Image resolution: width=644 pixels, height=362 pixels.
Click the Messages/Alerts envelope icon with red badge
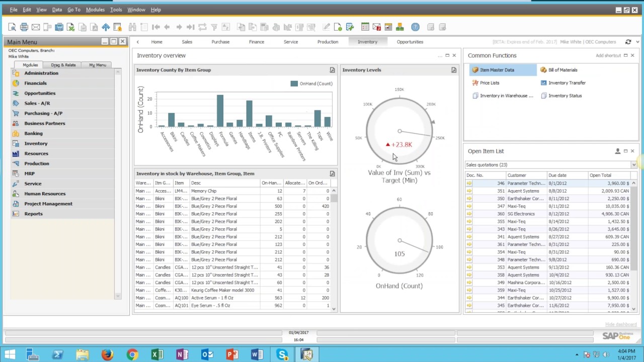pos(376,27)
